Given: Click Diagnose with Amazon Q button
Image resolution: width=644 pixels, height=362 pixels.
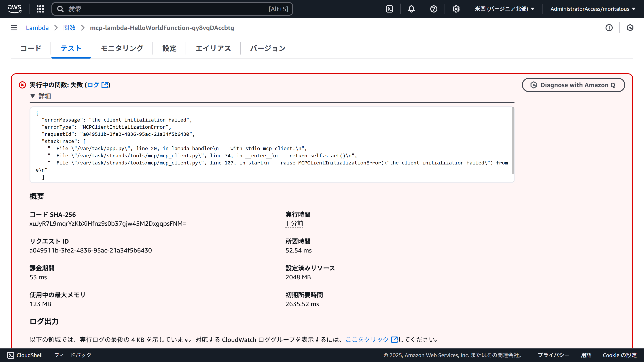Looking at the screenshot, I should [x=573, y=85].
